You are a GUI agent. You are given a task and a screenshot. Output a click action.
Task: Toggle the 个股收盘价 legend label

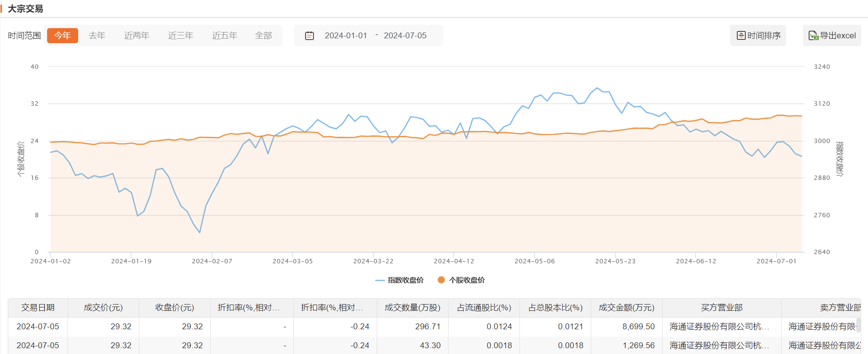tap(467, 280)
